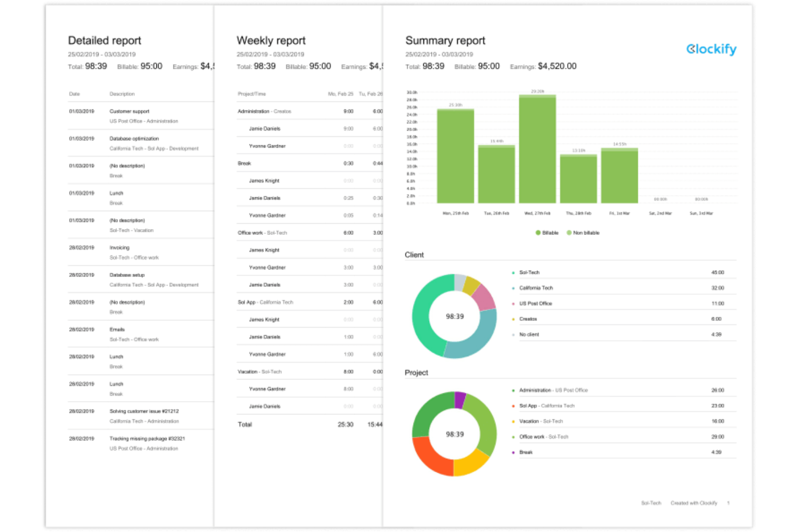798x532 pixels.
Task: Click the yellow dot beside Creatos client
Action: tap(513, 319)
